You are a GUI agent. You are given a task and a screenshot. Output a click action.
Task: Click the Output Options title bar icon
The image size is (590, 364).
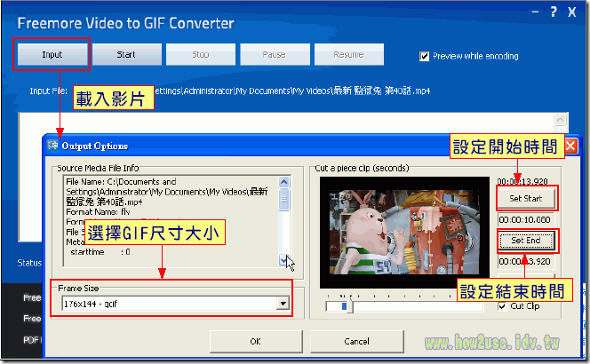click(52, 145)
